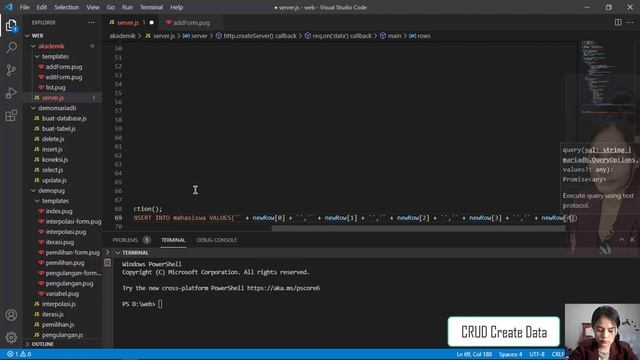
Task: Open interpolasi-form.pug file
Action: (x=73, y=222)
